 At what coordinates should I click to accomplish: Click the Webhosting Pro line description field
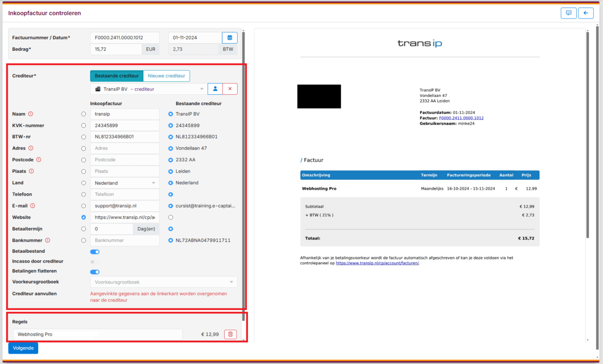click(98, 335)
